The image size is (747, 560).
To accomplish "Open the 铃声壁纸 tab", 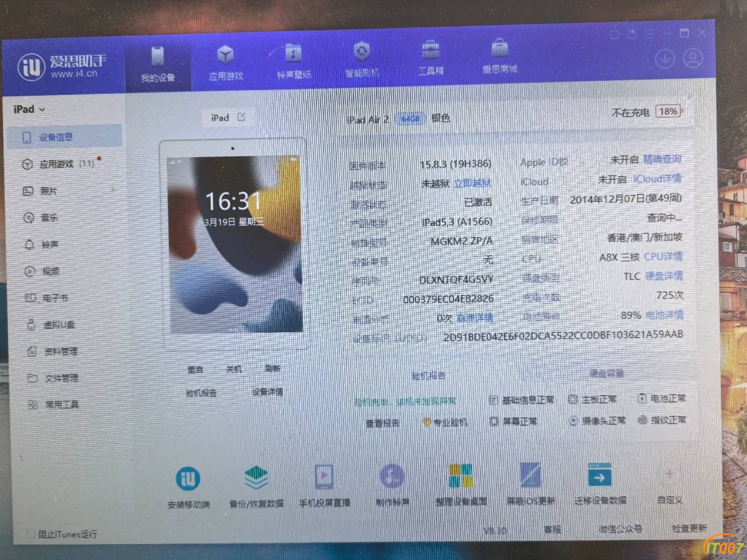I will 294,62.
